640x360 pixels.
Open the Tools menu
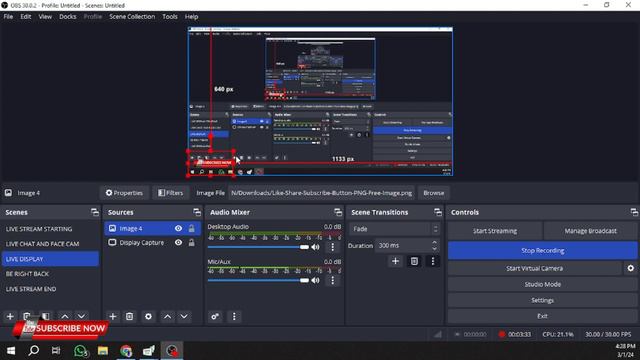(170, 17)
